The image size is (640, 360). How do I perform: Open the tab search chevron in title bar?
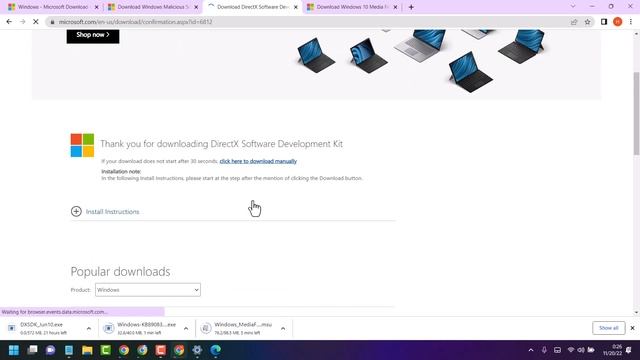(573, 7)
